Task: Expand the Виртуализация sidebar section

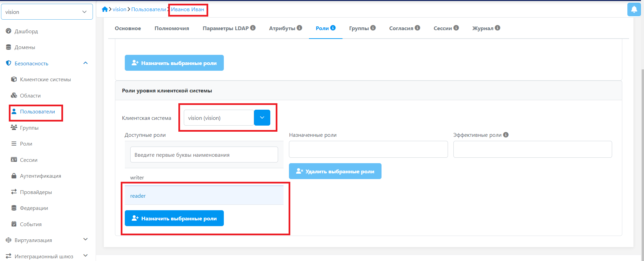Action: [x=85, y=240]
